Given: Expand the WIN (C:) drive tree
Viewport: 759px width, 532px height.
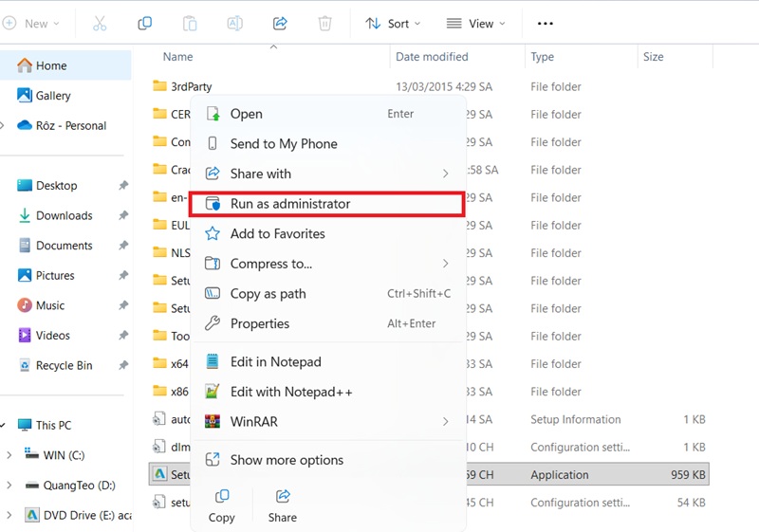Looking at the screenshot, I should [x=9, y=455].
